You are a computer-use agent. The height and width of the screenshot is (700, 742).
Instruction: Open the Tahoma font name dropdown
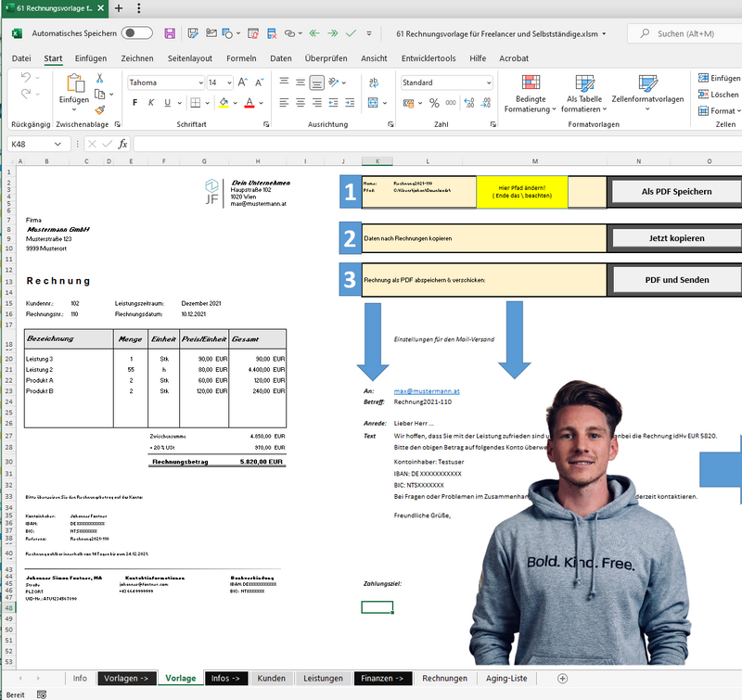200,83
